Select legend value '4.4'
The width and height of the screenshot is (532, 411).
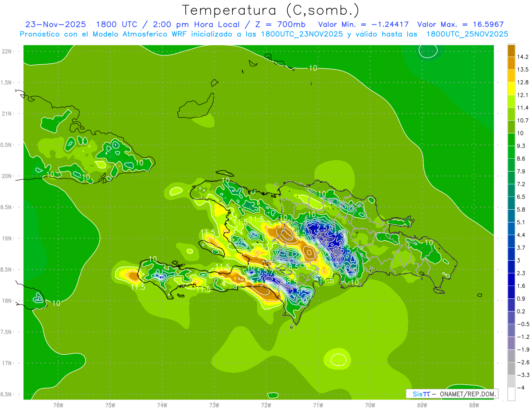point(521,235)
